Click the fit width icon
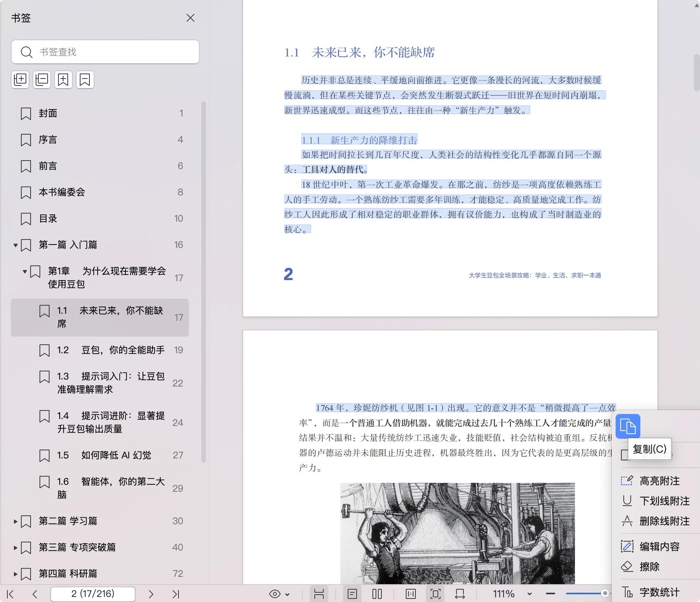 (x=460, y=594)
